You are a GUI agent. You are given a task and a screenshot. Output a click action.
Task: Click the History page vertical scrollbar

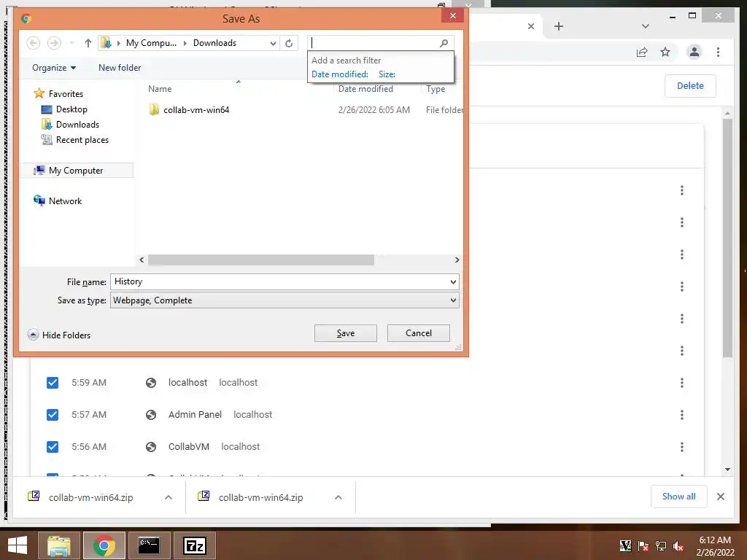727,237
